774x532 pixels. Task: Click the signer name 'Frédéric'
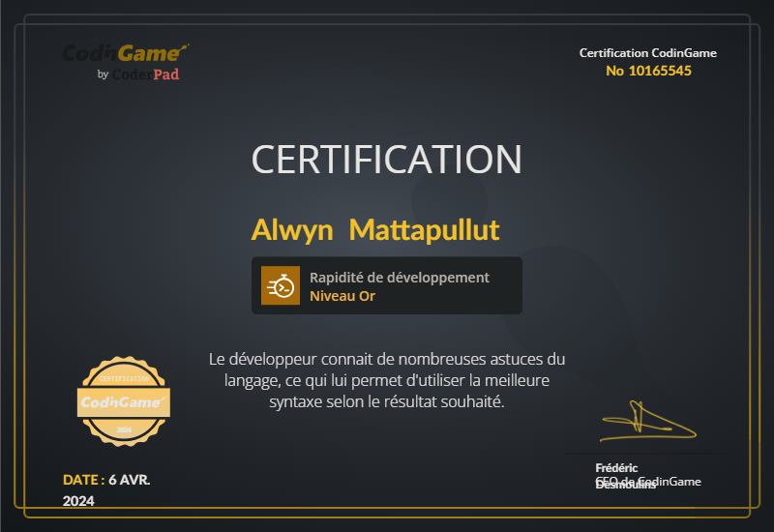(616, 468)
